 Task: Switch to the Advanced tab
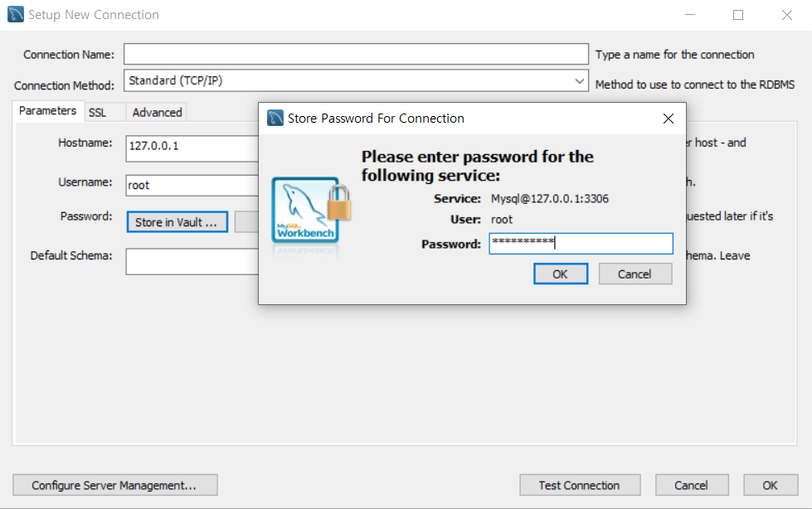[156, 111]
